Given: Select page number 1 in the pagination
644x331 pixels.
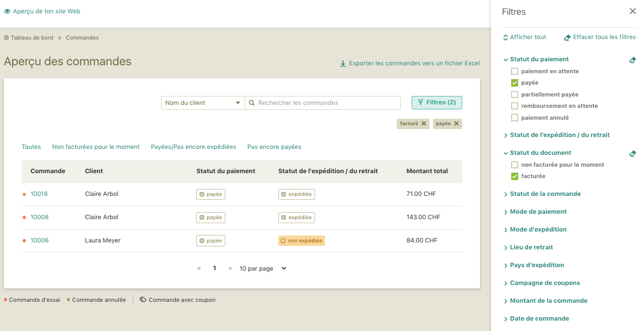Looking at the screenshot, I should 215,268.
